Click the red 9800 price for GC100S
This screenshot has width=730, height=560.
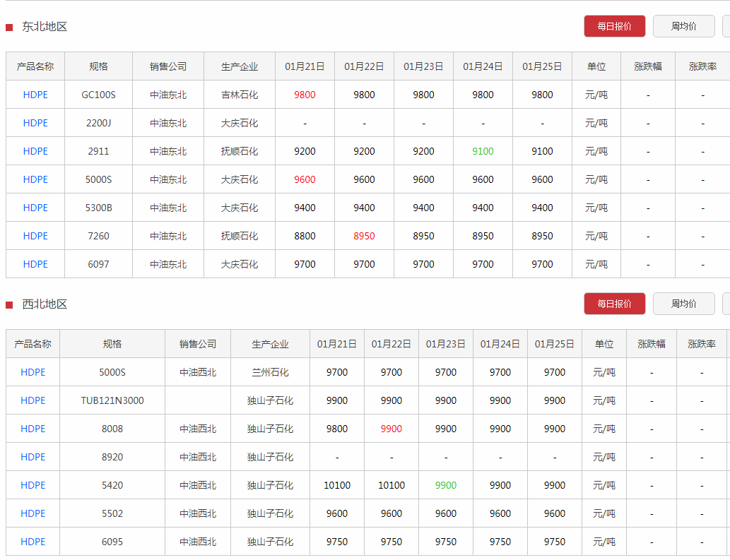point(305,95)
